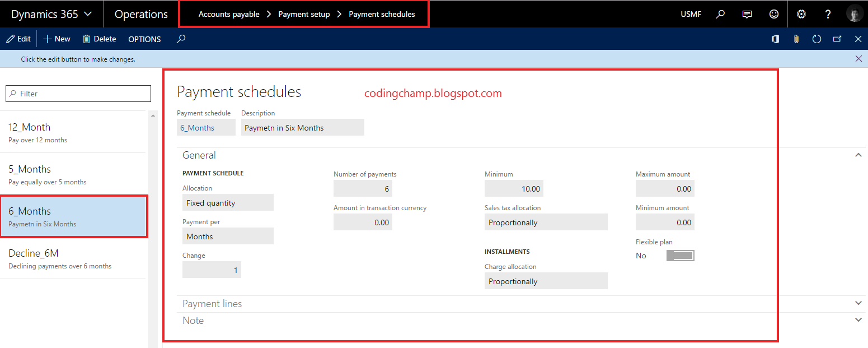
Task: Open search using the magnifier in the top bar
Action: (720, 13)
